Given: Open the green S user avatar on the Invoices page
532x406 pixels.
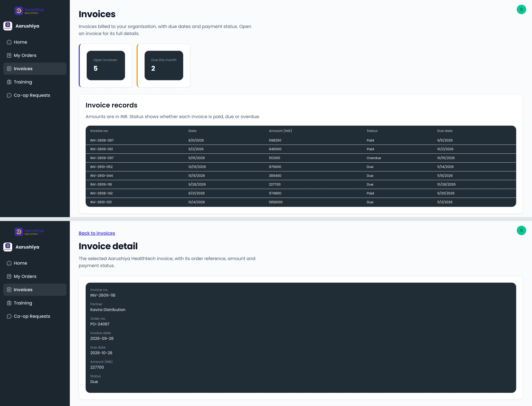Looking at the screenshot, I should (521, 9).
